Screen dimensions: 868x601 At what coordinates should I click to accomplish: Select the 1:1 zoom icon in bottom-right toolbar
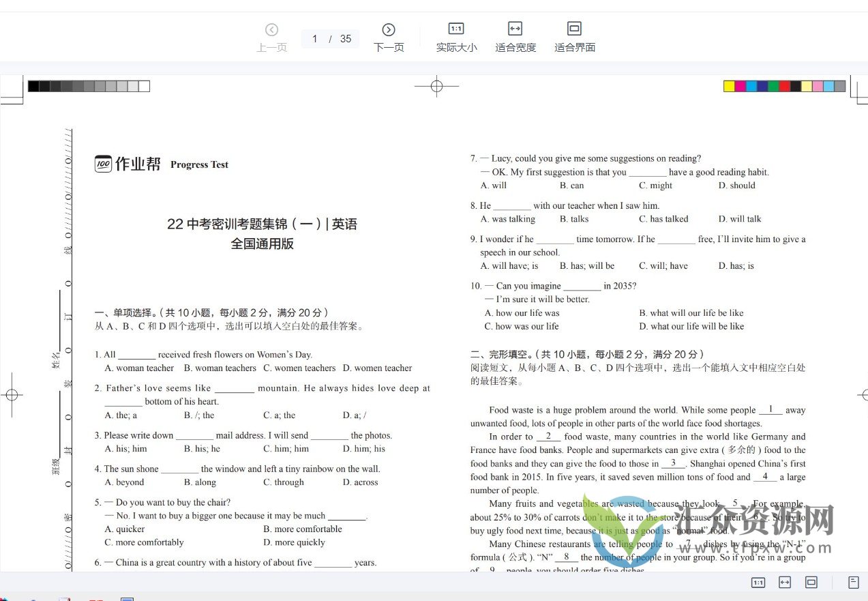coord(758,583)
